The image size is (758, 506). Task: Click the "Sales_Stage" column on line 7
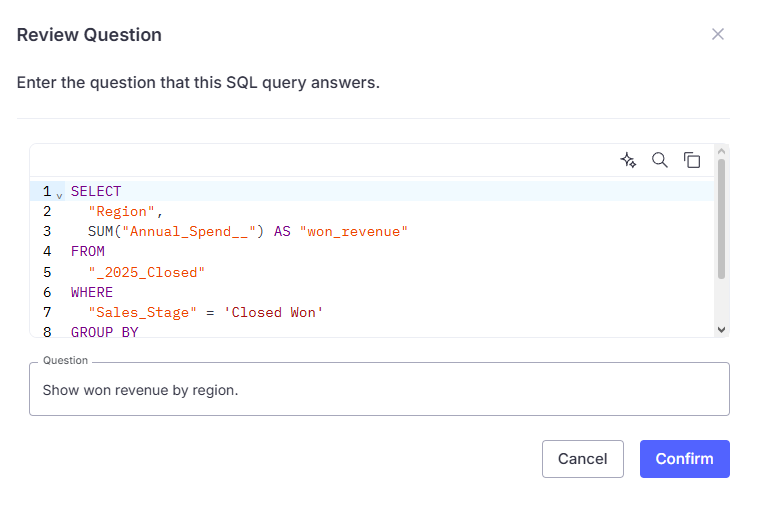(x=142, y=313)
